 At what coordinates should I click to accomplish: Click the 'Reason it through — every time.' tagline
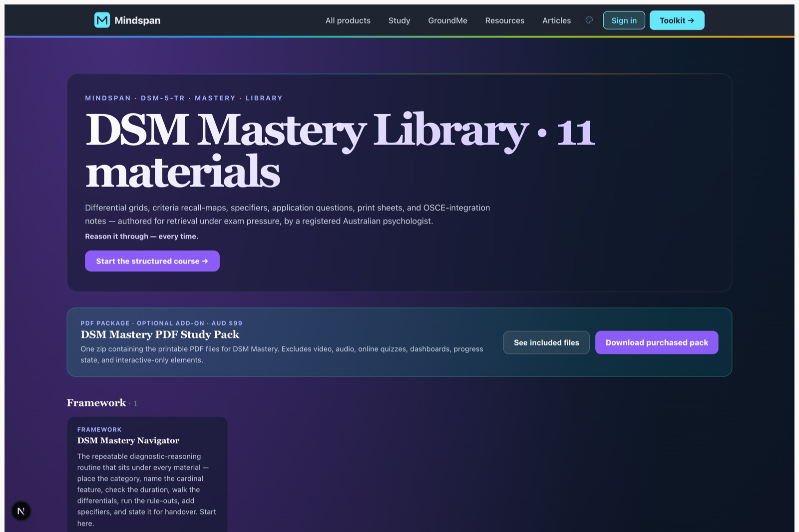[141, 237]
